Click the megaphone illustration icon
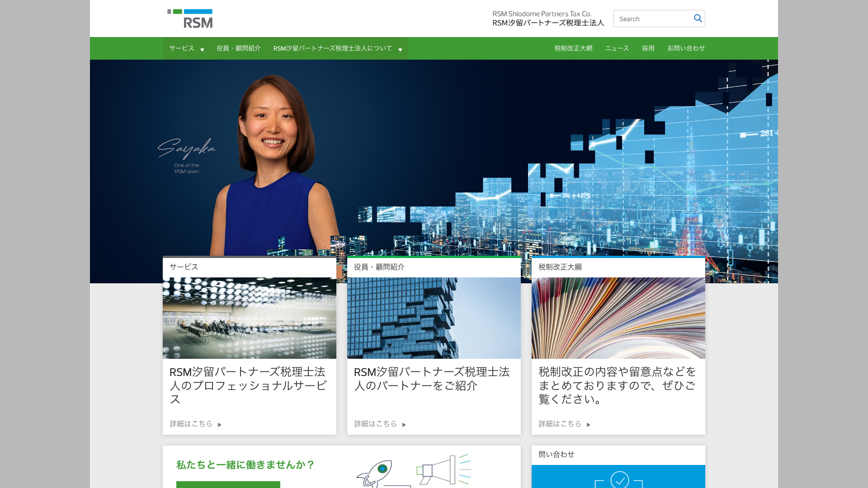This screenshot has height=488, width=868. pyautogui.click(x=441, y=470)
